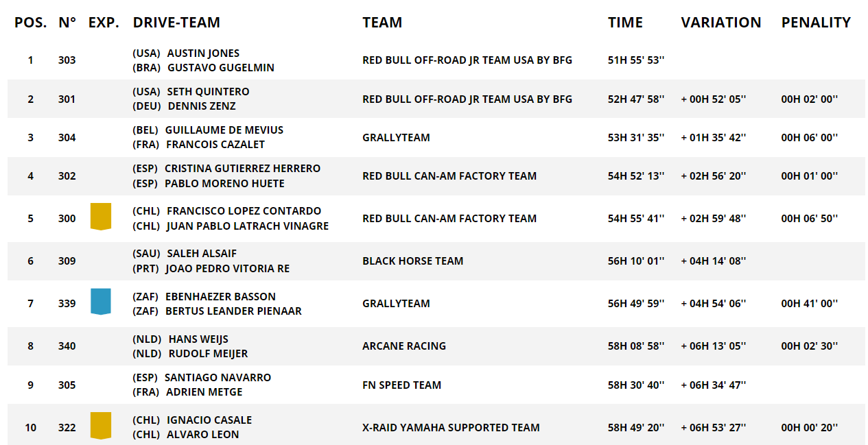
Task: Click the blue badge next to number 339
Action: (101, 302)
